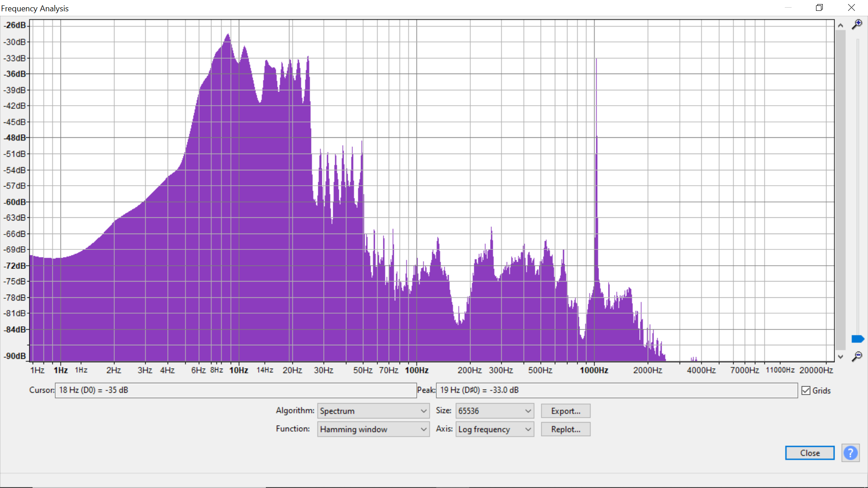Click the blue help question mark icon

click(850, 453)
